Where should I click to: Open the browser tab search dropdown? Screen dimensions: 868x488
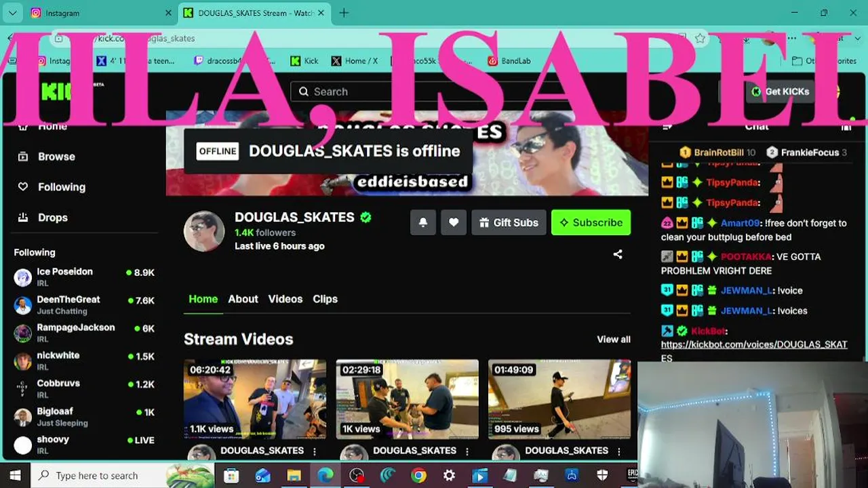pos(13,13)
